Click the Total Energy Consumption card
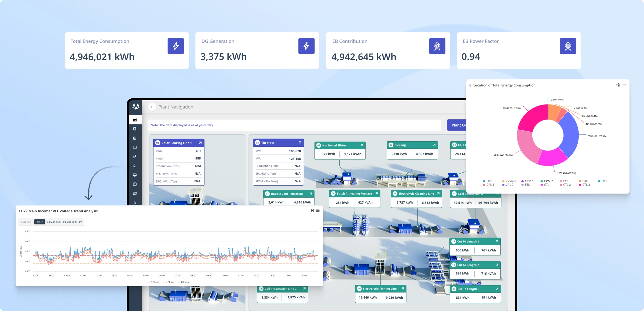Image resolution: width=644 pixels, height=311 pixels. (x=127, y=50)
